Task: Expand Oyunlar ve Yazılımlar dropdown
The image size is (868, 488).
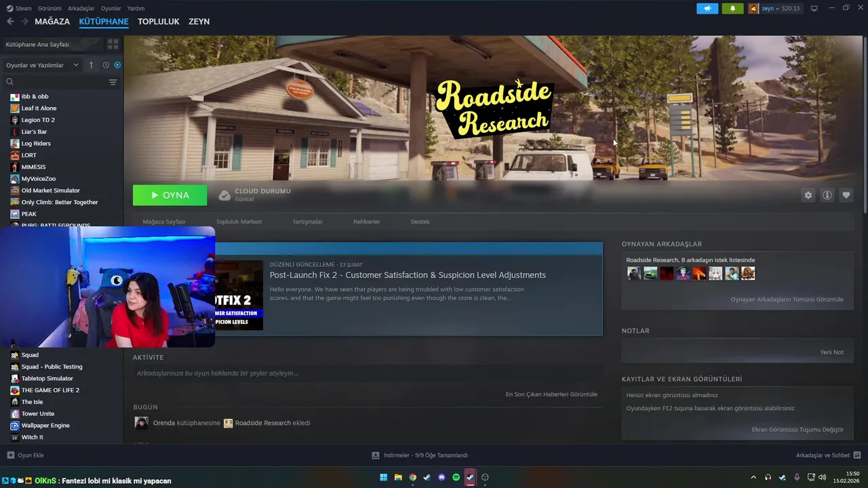Action: coord(42,65)
